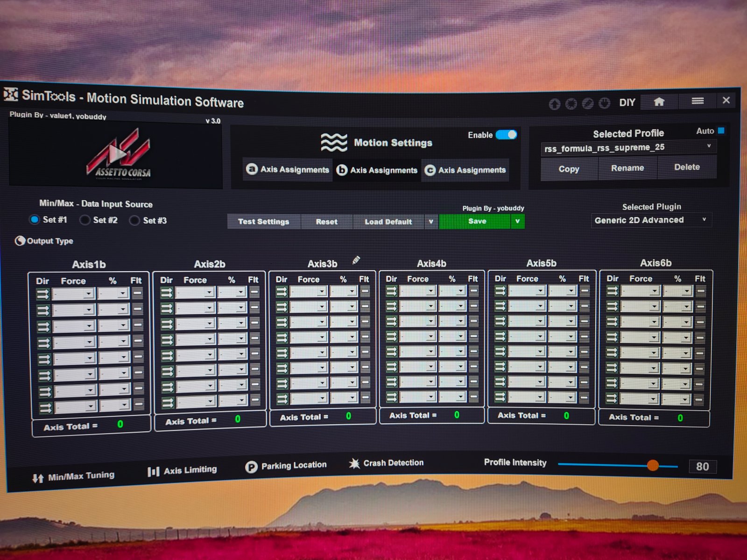Open the percent dropdown in Axis1b top row
Viewport: 747px width, 560px height.
click(x=114, y=294)
